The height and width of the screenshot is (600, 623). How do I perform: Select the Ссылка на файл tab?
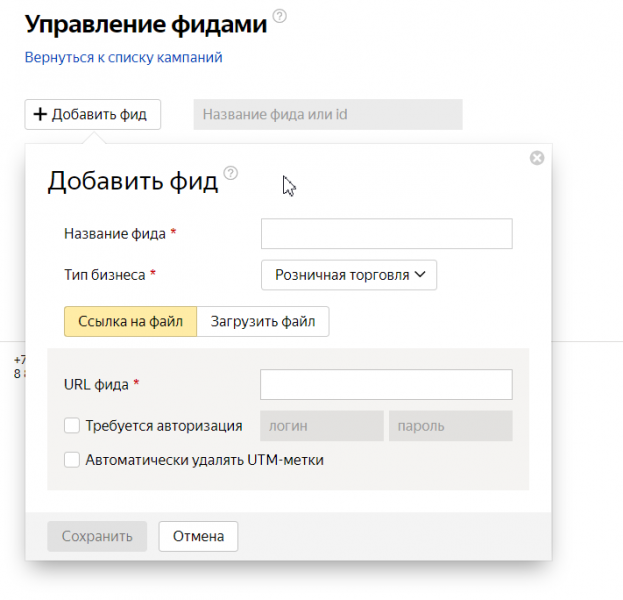click(x=130, y=321)
